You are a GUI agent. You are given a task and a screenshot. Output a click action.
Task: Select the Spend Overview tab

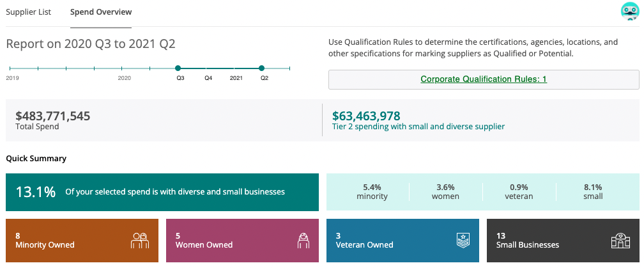click(x=101, y=12)
